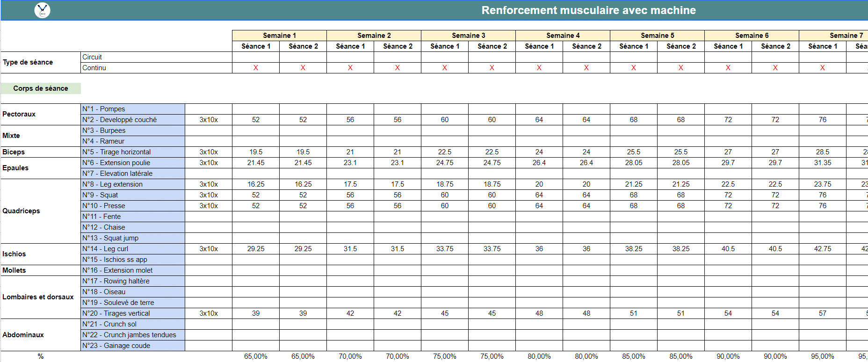Select the 21.45 value under Semaine 1 Séance 2
Image resolution: width=868 pixels, height=362 pixels.
click(x=303, y=163)
